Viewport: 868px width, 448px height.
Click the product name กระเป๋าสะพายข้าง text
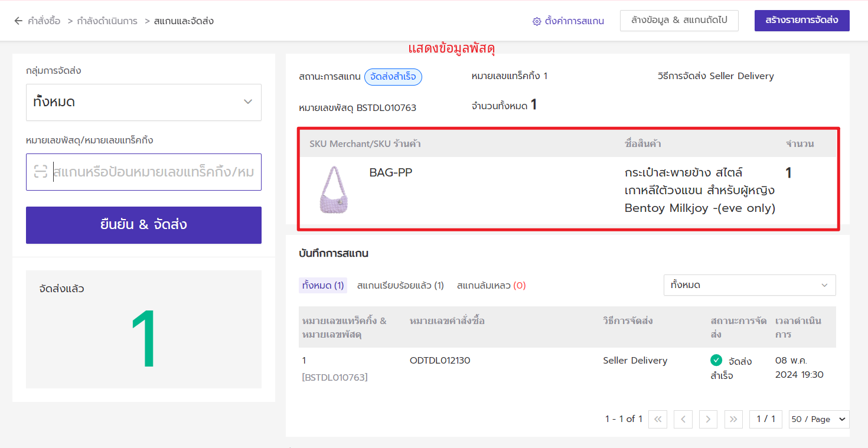700,191
